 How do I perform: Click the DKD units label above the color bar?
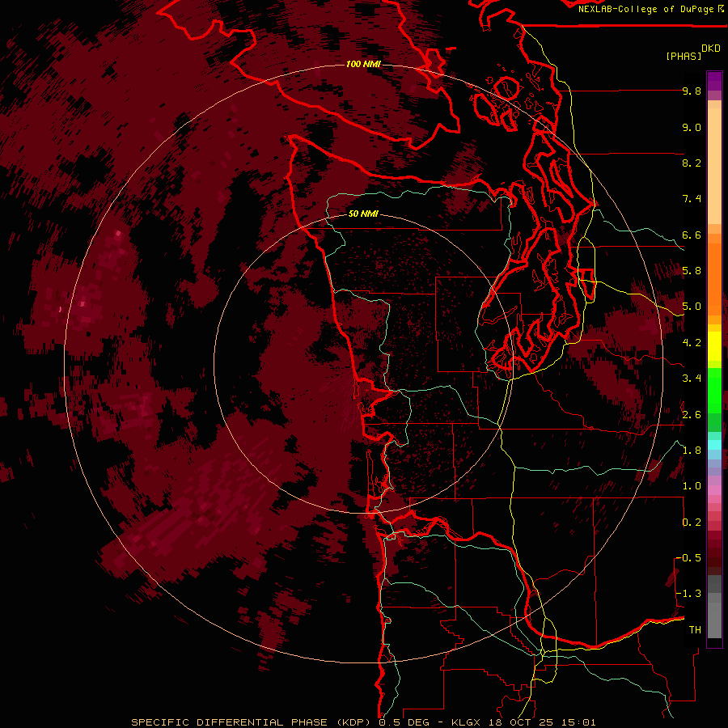coord(711,49)
